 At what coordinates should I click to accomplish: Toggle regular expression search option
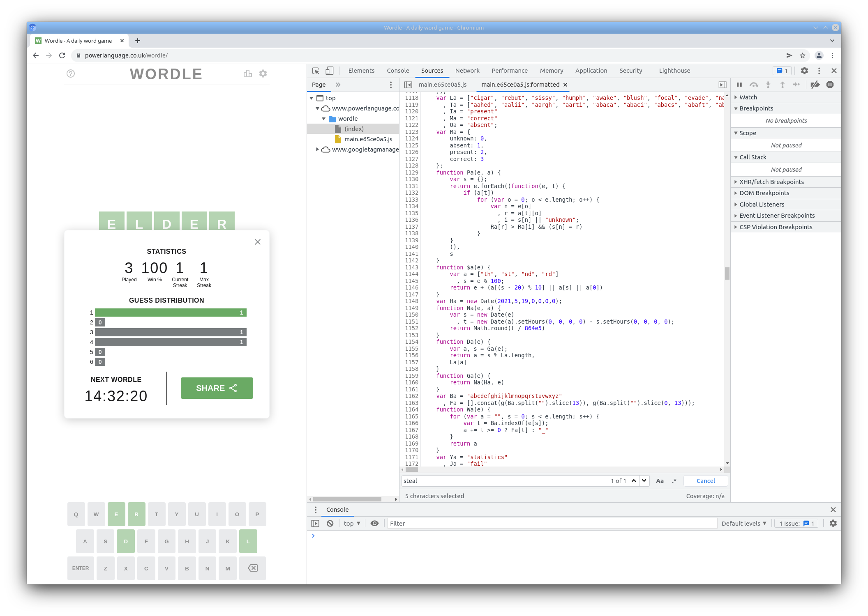coord(674,481)
